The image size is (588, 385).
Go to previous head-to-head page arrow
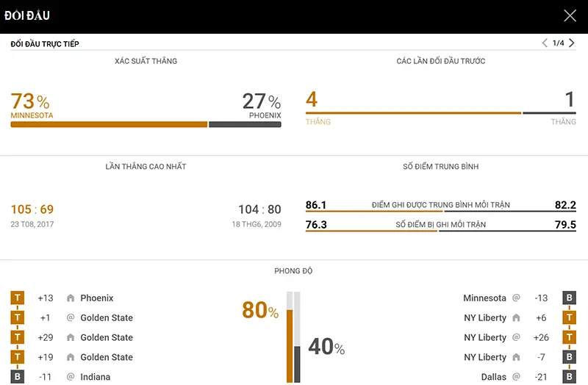(x=545, y=43)
